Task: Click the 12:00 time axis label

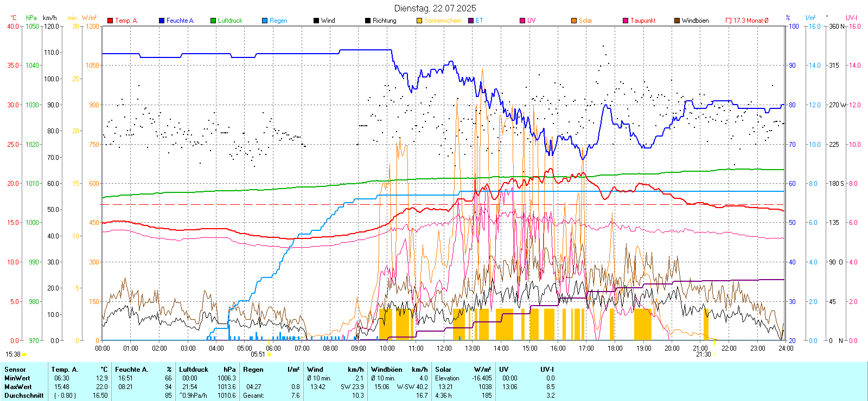Action: (444, 348)
